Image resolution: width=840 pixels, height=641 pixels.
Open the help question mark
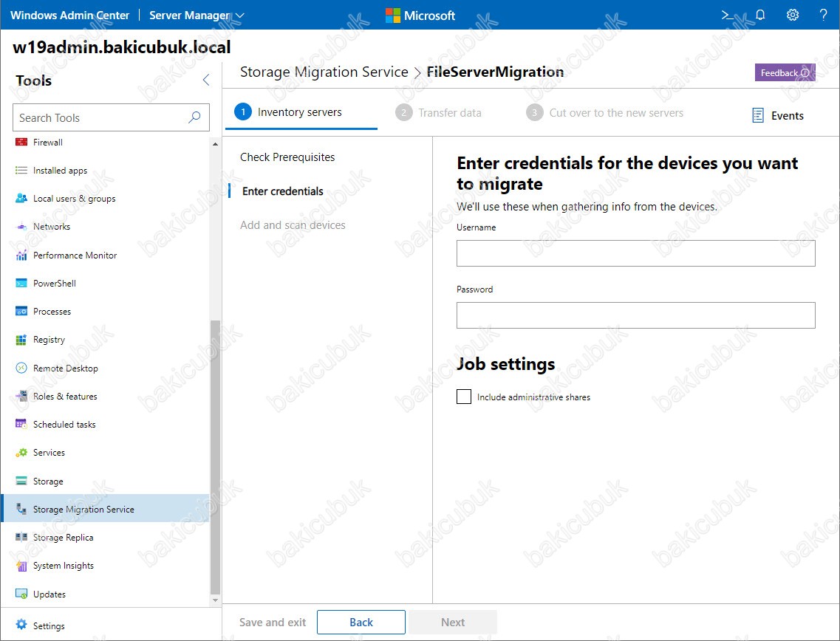pos(824,15)
